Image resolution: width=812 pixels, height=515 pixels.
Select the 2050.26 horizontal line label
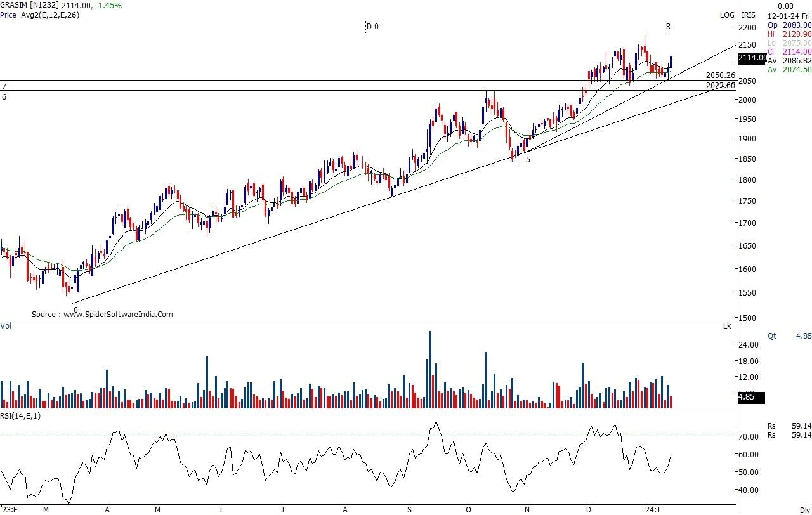pos(720,75)
